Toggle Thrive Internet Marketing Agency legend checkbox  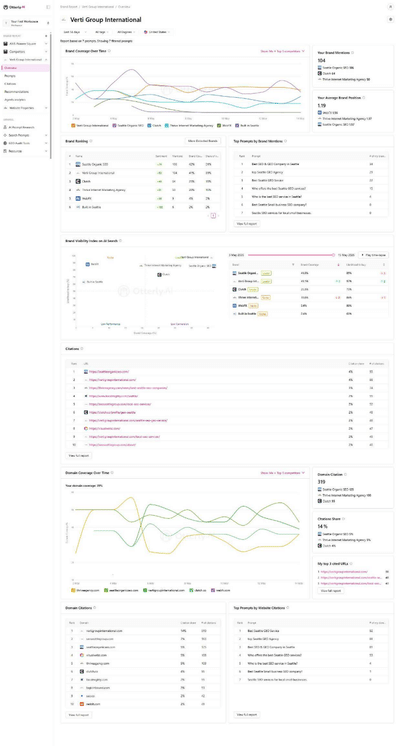[x=166, y=126]
